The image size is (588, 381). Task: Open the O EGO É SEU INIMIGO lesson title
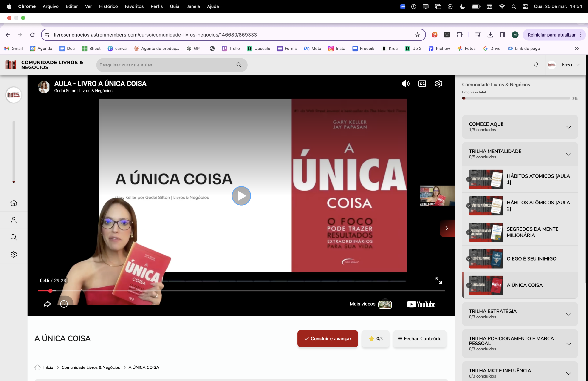point(531,258)
